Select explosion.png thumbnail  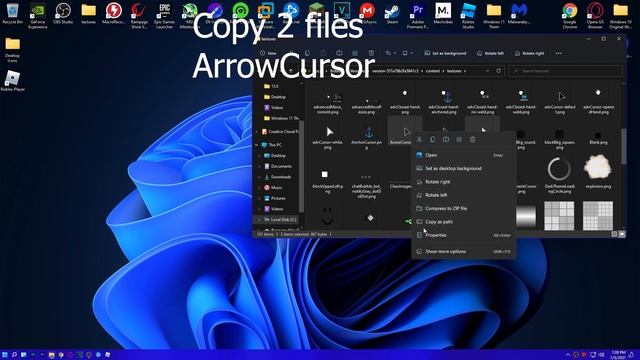598,172
